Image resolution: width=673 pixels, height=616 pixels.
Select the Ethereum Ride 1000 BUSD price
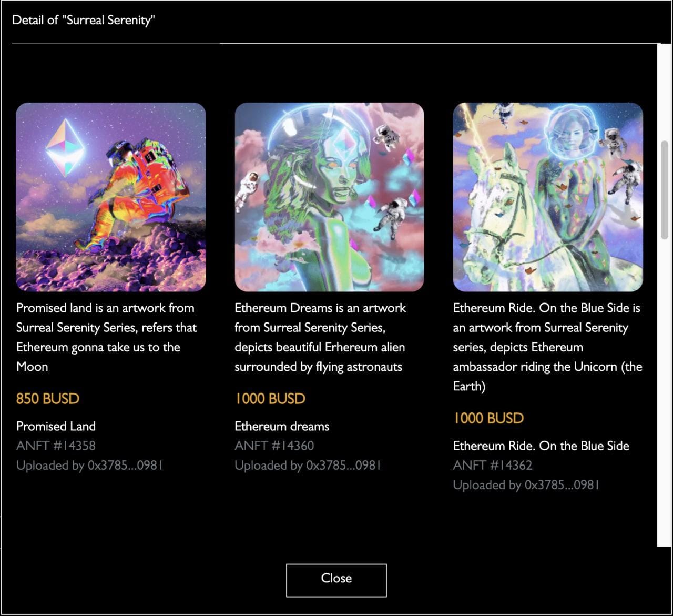pos(488,418)
